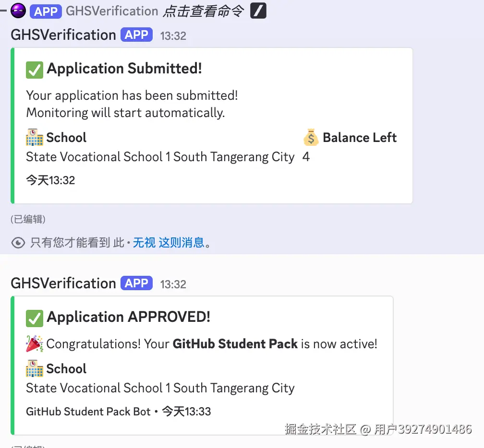The image size is (484, 448).
Task: Click green checkmark icon beside Application APPROVED!
Action: 35,318
